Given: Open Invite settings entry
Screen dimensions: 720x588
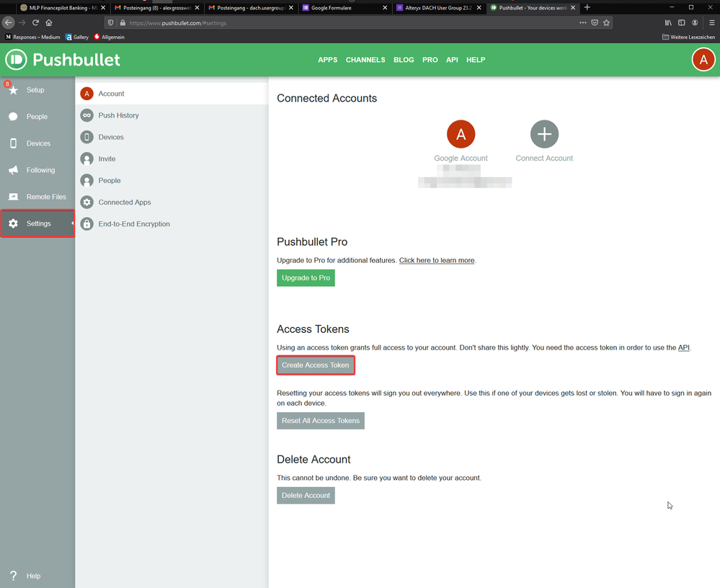Looking at the screenshot, I should pos(172,159).
